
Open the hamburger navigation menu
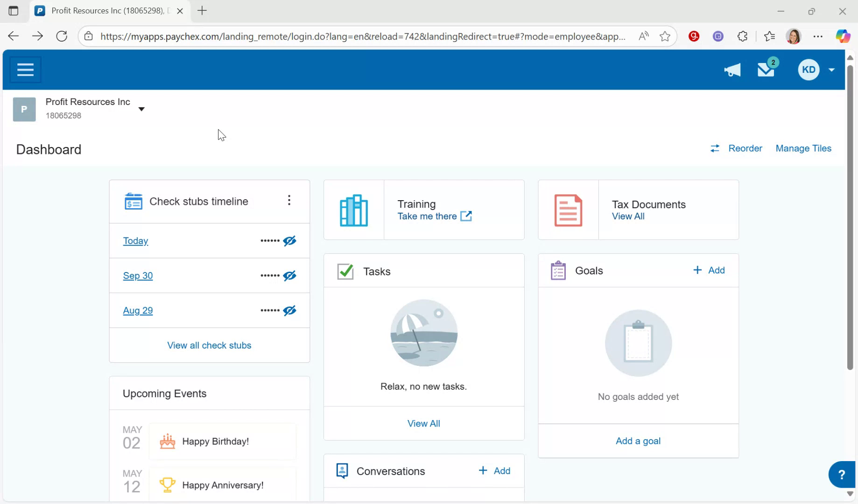(25, 69)
